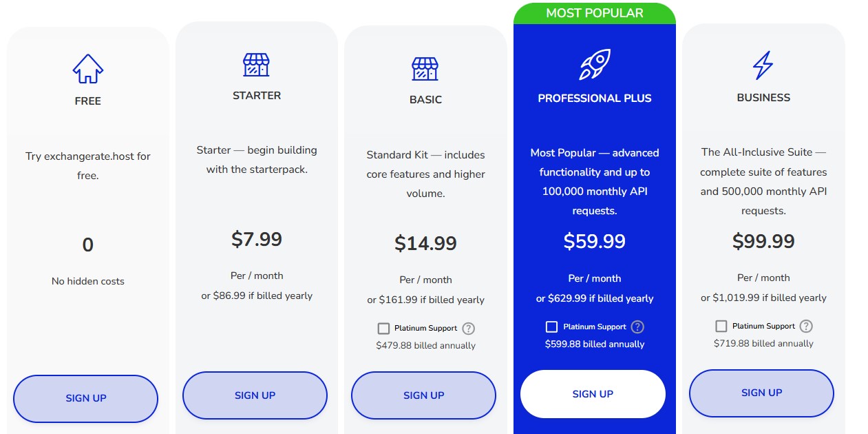Sign up for the Free plan
The image size is (868, 434).
[86, 398]
